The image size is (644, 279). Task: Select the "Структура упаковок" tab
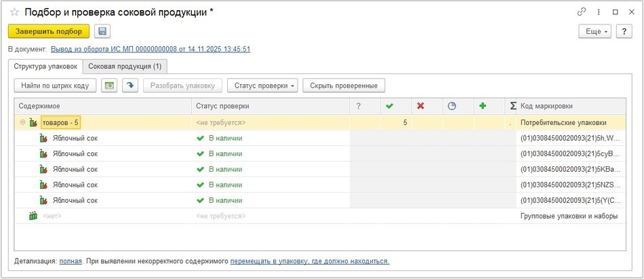click(x=45, y=67)
